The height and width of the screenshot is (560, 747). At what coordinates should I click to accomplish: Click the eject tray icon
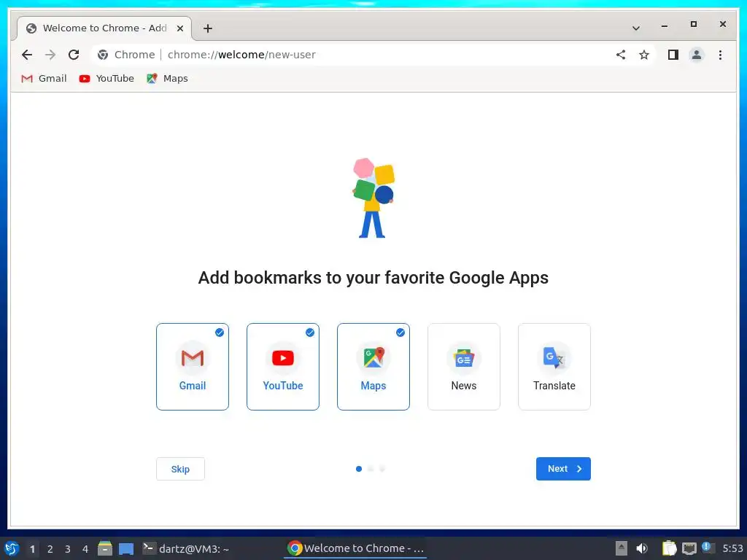pyautogui.click(x=622, y=548)
